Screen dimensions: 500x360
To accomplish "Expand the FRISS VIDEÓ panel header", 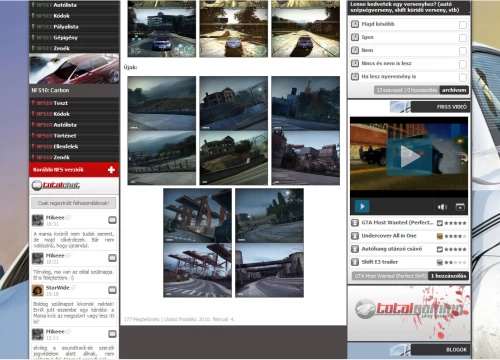I will click(x=440, y=107).
